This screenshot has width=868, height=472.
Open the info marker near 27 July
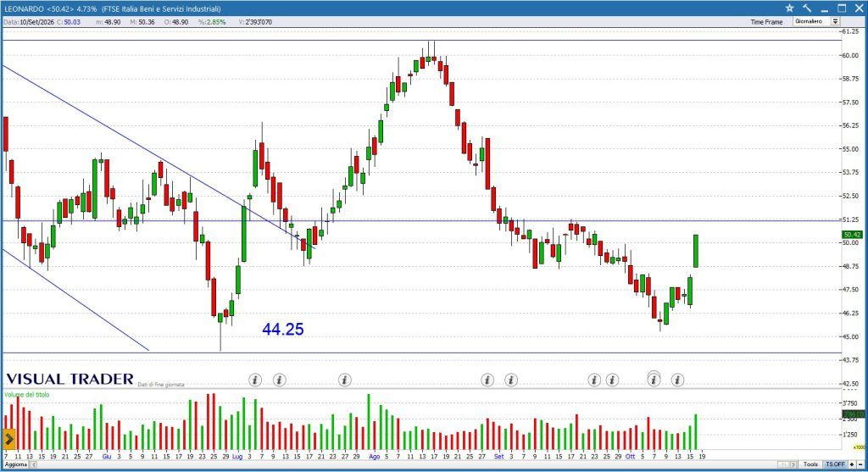[344, 380]
